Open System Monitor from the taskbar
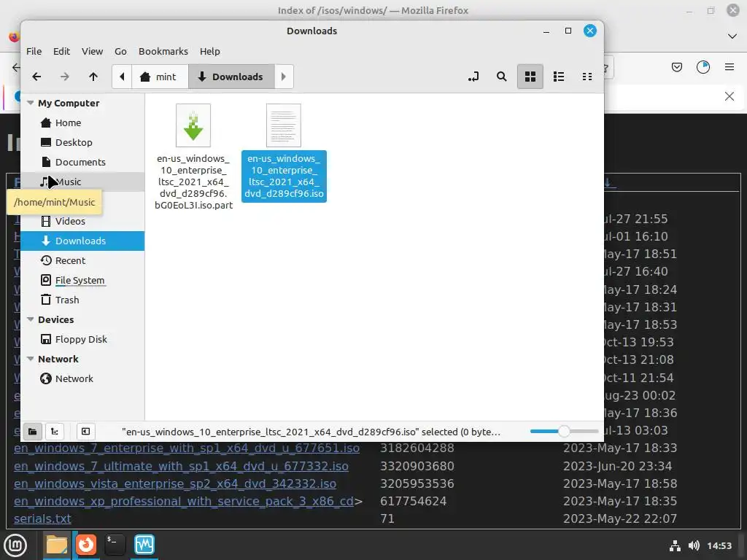 click(x=144, y=545)
